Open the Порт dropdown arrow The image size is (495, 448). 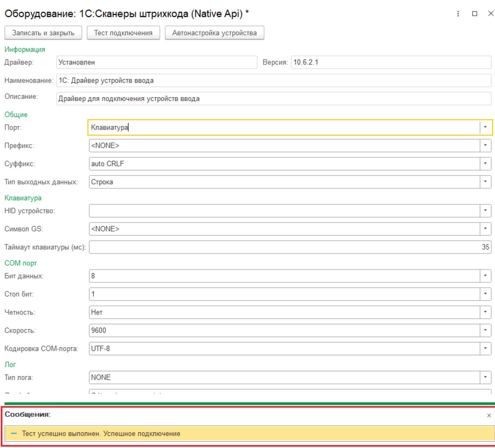pos(485,127)
